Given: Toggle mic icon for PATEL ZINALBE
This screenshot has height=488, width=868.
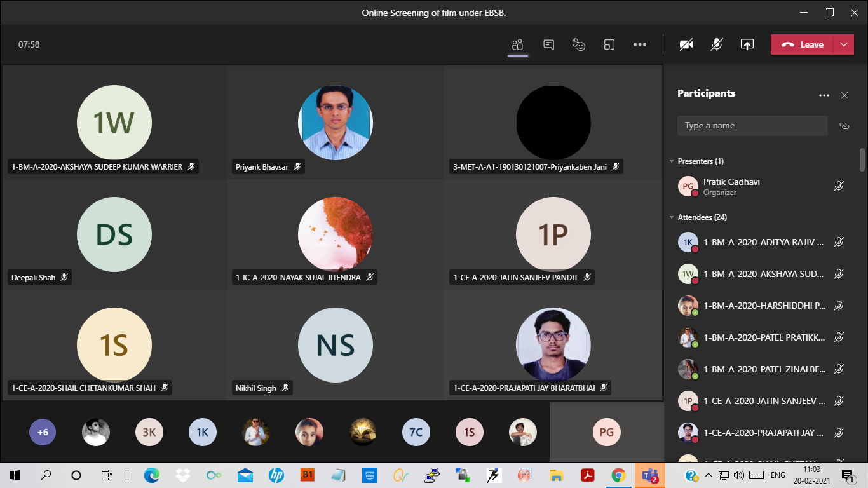Looking at the screenshot, I should click(839, 369).
